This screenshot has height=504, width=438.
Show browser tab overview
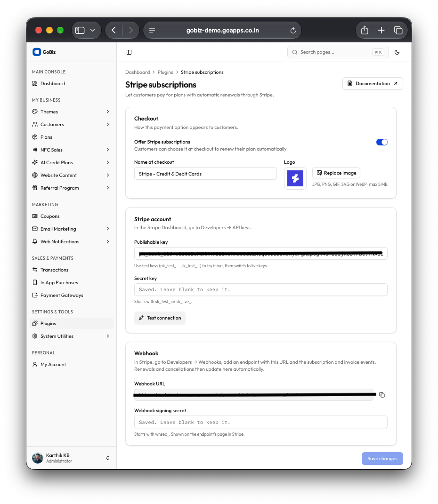click(398, 30)
